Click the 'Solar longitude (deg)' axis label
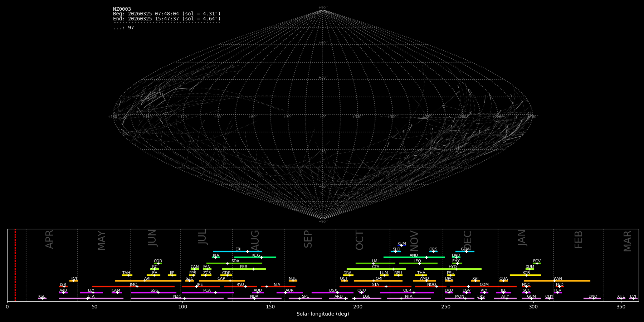Viewport: 644px width, 322px height. (x=323, y=314)
